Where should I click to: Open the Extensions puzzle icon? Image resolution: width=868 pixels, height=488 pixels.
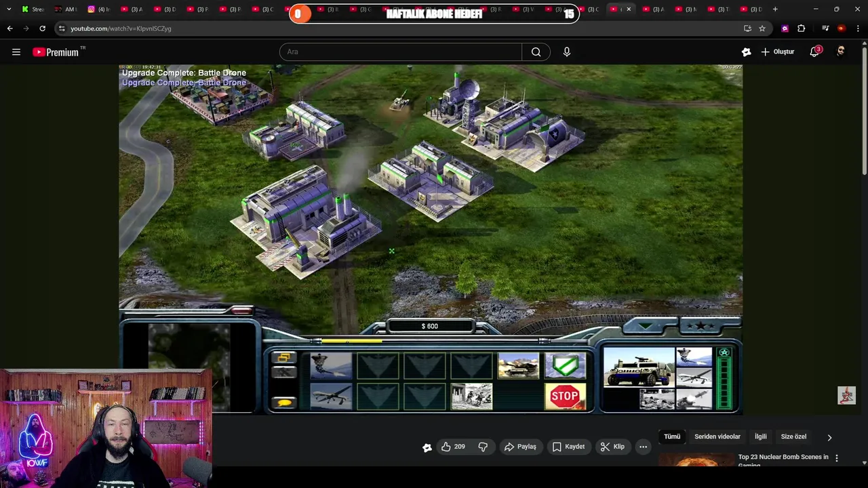[802, 28]
